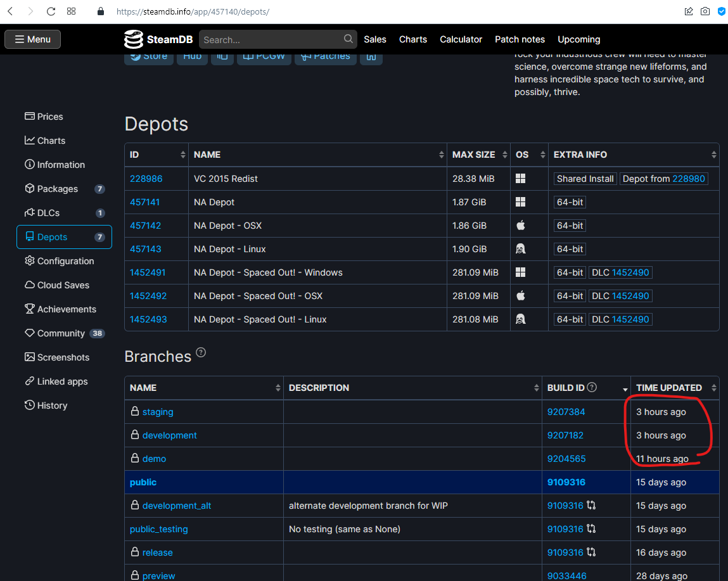Open Configuration in the sidebar
This screenshot has height=581, width=728.
coord(65,261)
